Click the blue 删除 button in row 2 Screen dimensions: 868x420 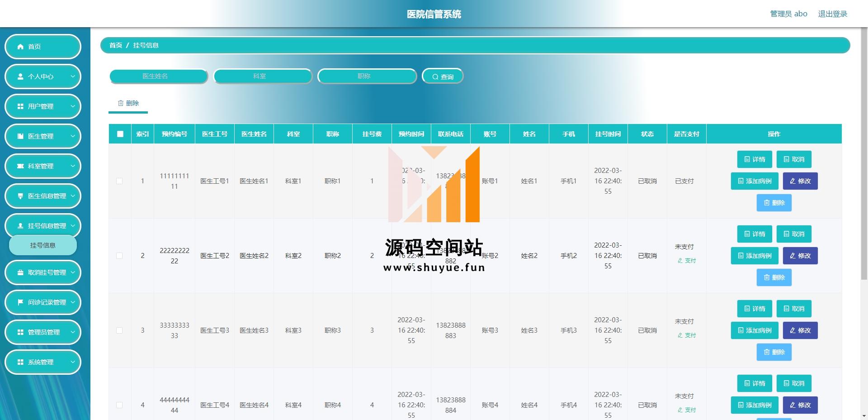pos(774,277)
